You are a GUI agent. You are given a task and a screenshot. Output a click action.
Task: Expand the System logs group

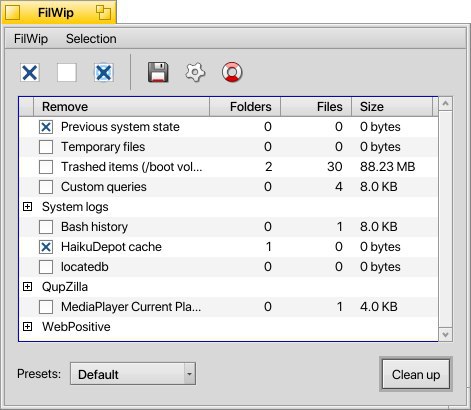28,207
